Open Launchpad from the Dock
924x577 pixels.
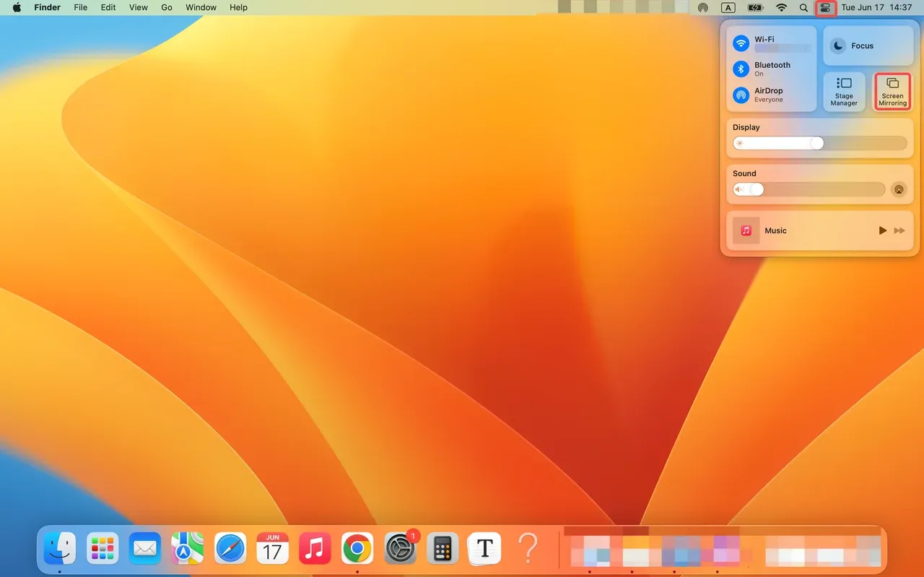click(x=103, y=550)
